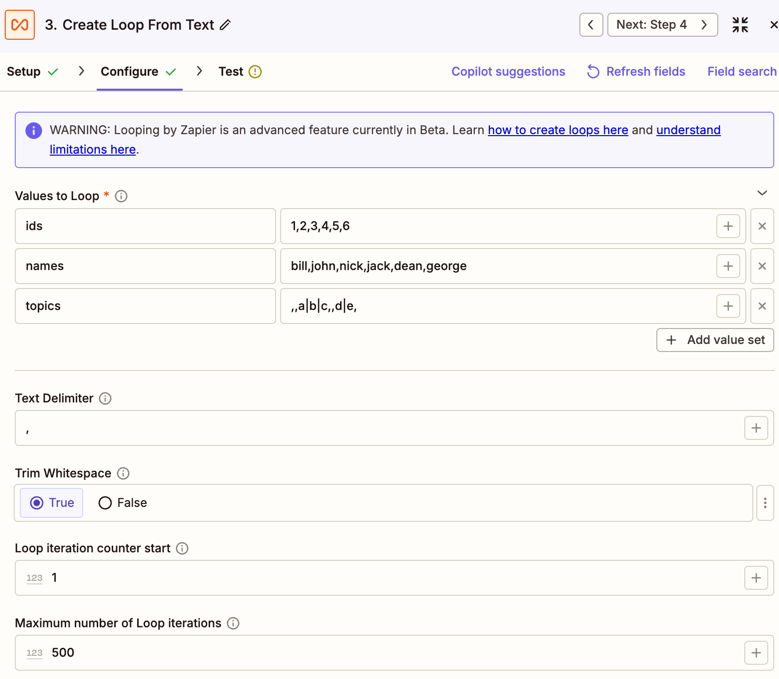This screenshot has width=779, height=679.
Task: Go to previous step with left chevron
Action: point(591,25)
